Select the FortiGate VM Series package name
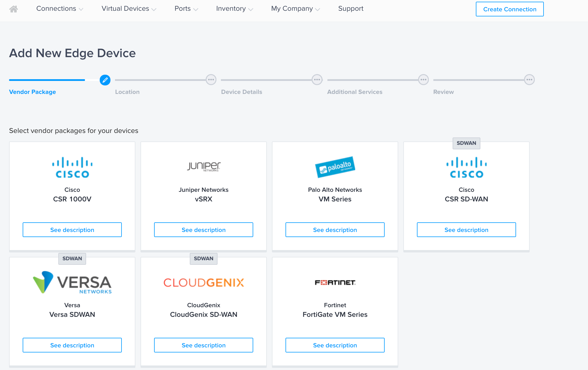The height and width of the screenshot is (370, 588). click(335, 315)
